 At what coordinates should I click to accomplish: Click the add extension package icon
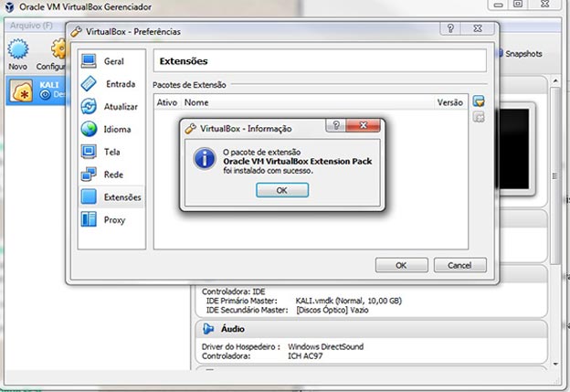tap(479, 101)
